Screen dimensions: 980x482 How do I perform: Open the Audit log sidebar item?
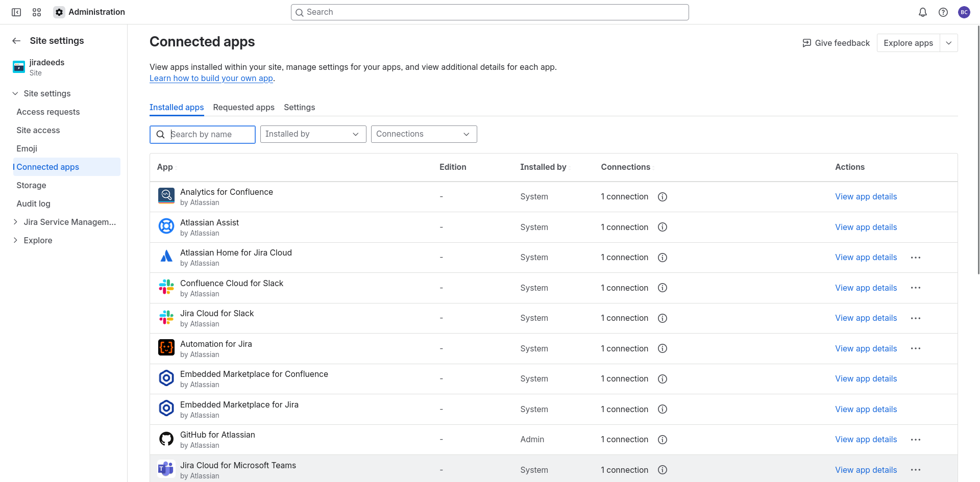click(x=33, y=204)
